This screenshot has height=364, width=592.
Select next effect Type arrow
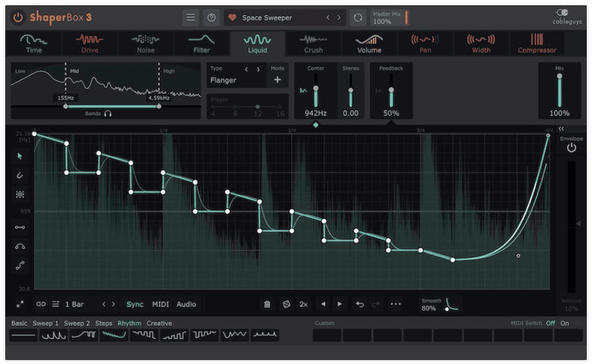pos(258,69)
